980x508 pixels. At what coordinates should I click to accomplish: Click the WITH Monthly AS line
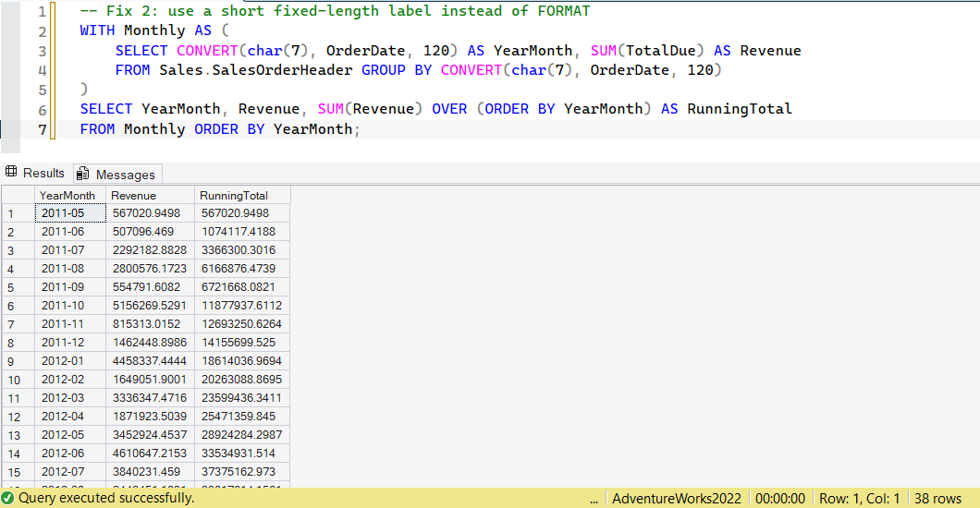(154, 30)
